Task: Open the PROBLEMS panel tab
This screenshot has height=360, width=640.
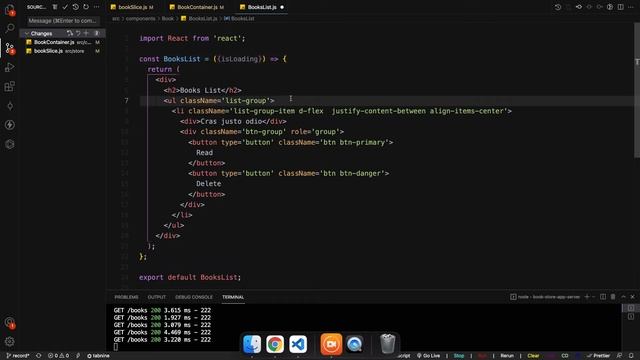Action: tap(126, 297)
